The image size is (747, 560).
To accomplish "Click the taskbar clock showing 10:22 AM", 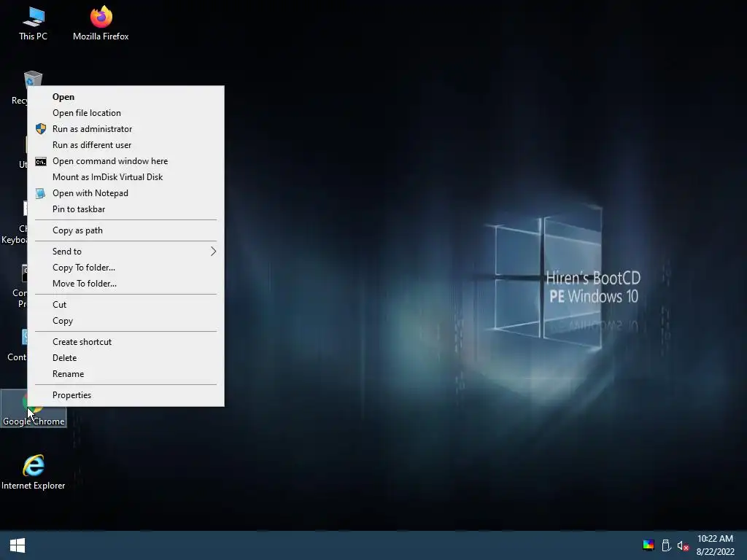I will pyautogui.click(x=715, y=545).
